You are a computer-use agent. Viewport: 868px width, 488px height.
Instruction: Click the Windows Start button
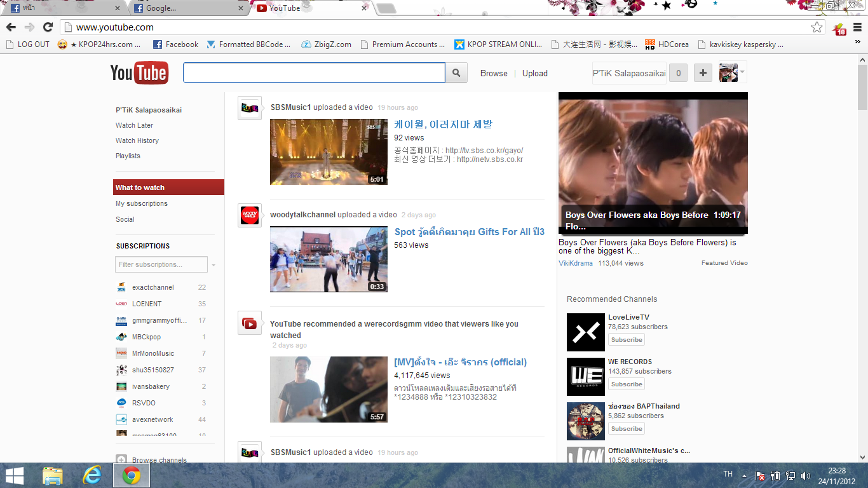pyautogui.click(x=14, y=475)
